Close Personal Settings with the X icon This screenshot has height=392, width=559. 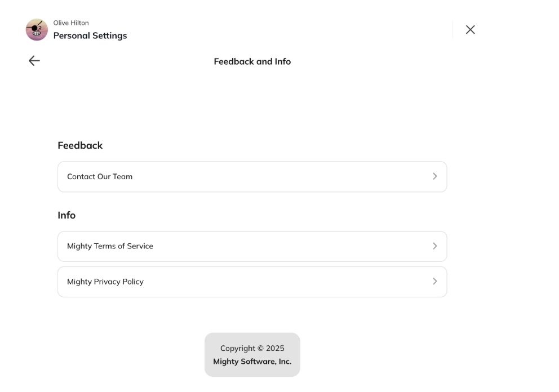point(470,30)
